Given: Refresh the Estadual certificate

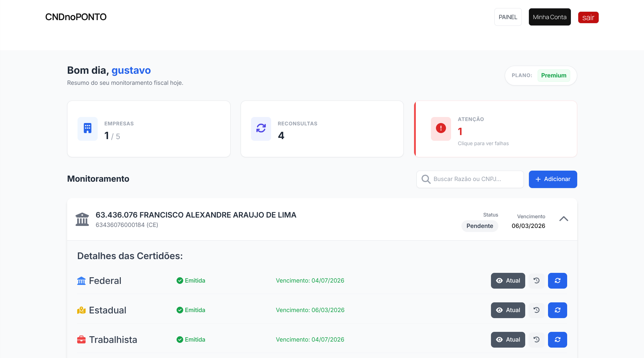Looking at the screenshot, I should (x=557, y=310).
